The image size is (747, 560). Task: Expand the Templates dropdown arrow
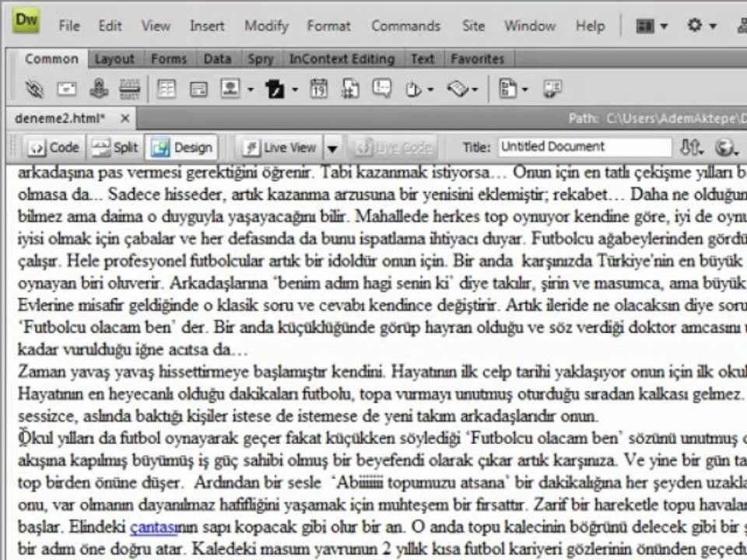pyautogui.click(x=525, y=89)
